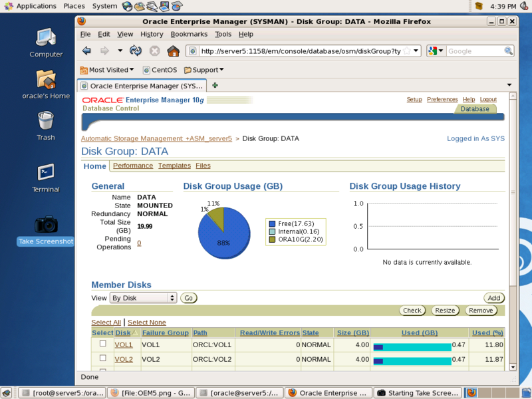The height and width of the screenshot is (399, 532).
Task: Click the Logout link
Action: point(488,99)
